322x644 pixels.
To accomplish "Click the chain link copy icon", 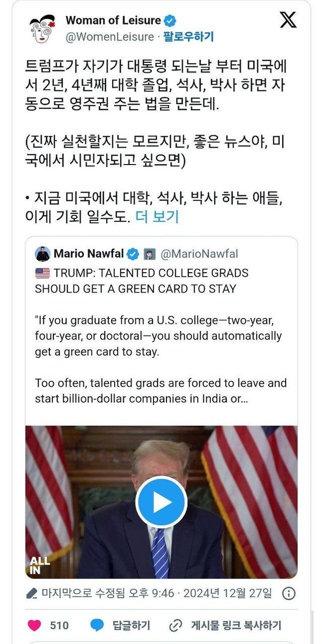I will coord(176,625).
